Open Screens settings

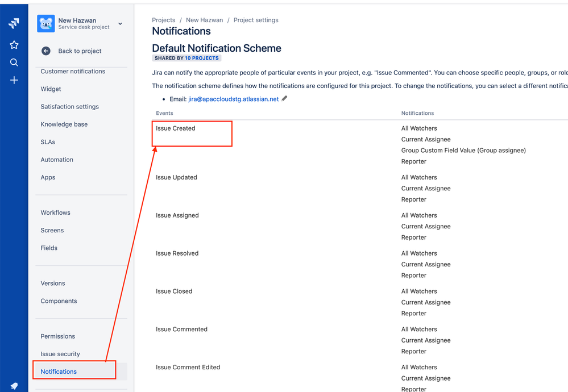pyautogui.click(x=52, y=231)
